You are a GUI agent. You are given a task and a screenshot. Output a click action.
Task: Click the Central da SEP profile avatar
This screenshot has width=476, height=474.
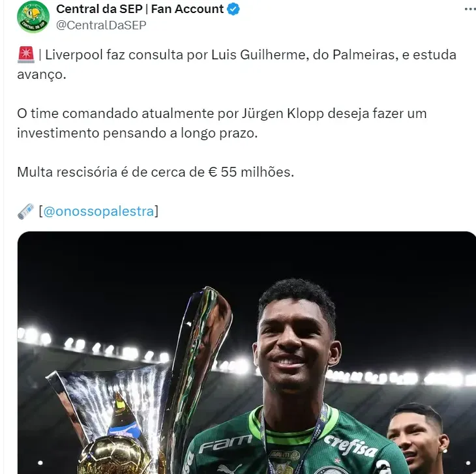[33, 17]
